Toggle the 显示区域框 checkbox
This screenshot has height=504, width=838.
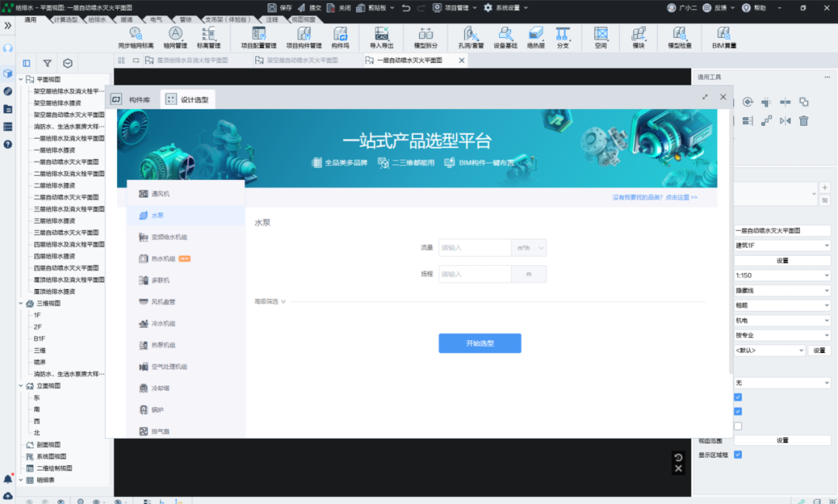click(x=738, y=454)
